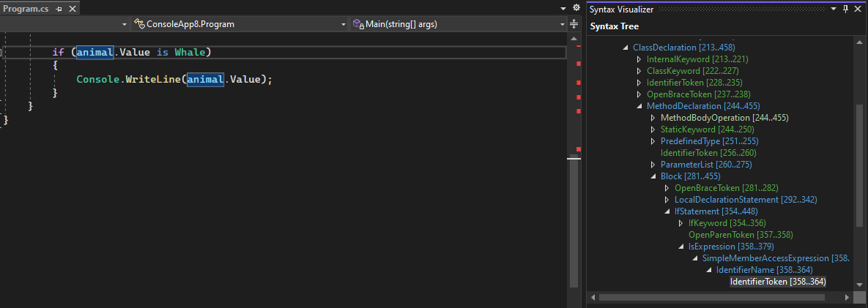Select IsExpression [358..379] tree row
This screenshot has width=868, height=308.
[731, 247]
